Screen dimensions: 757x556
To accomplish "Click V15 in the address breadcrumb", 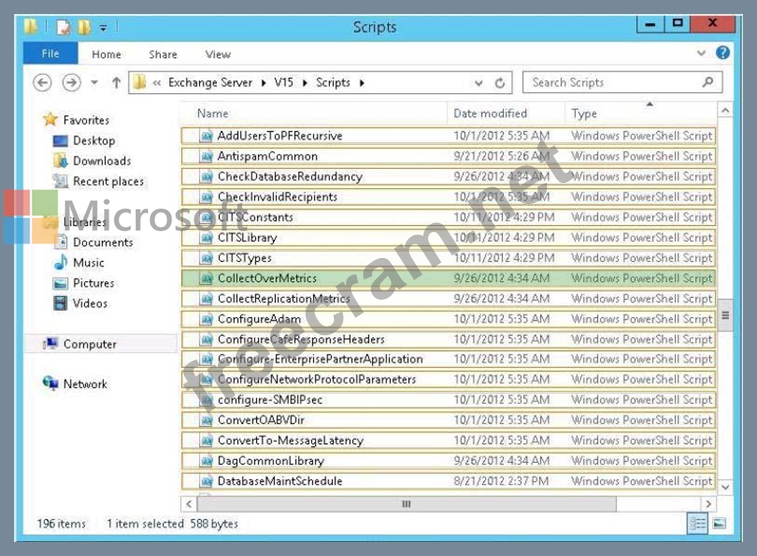I will [283, 83].
